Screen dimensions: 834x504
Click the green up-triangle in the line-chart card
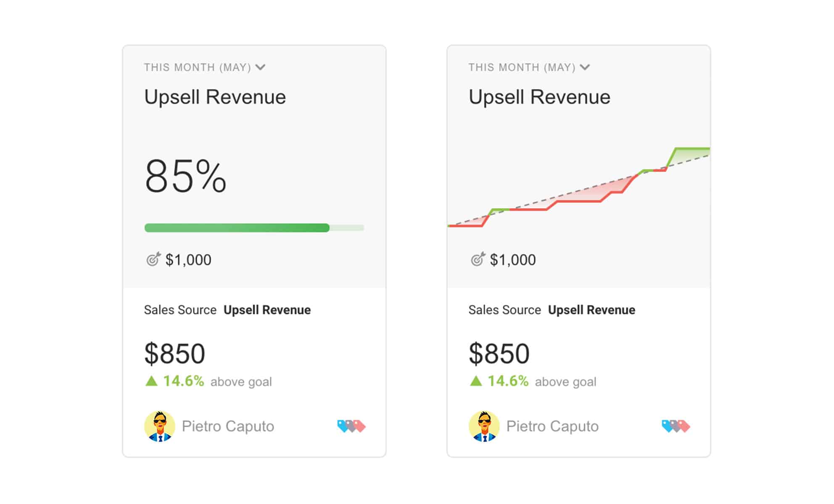(476, 381)
